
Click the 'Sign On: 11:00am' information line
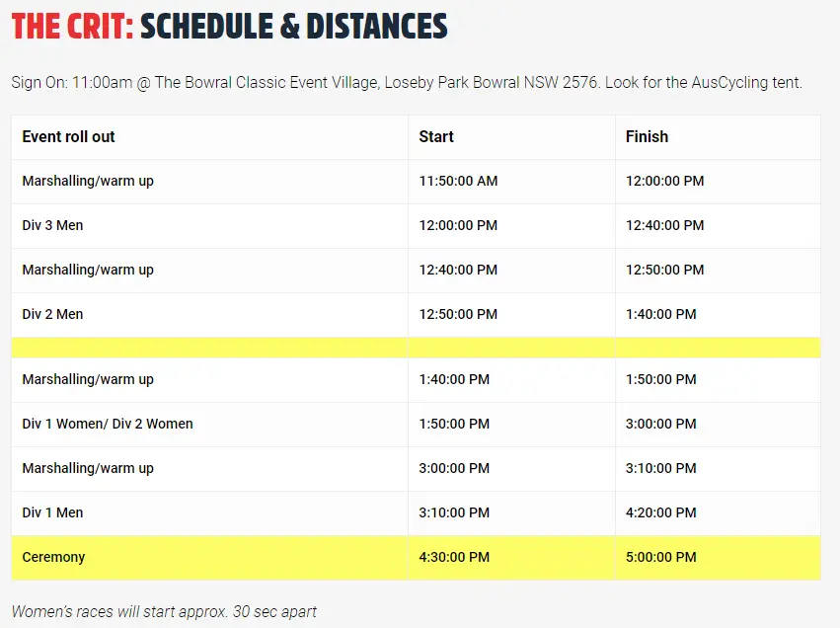(x=407, y=83)
